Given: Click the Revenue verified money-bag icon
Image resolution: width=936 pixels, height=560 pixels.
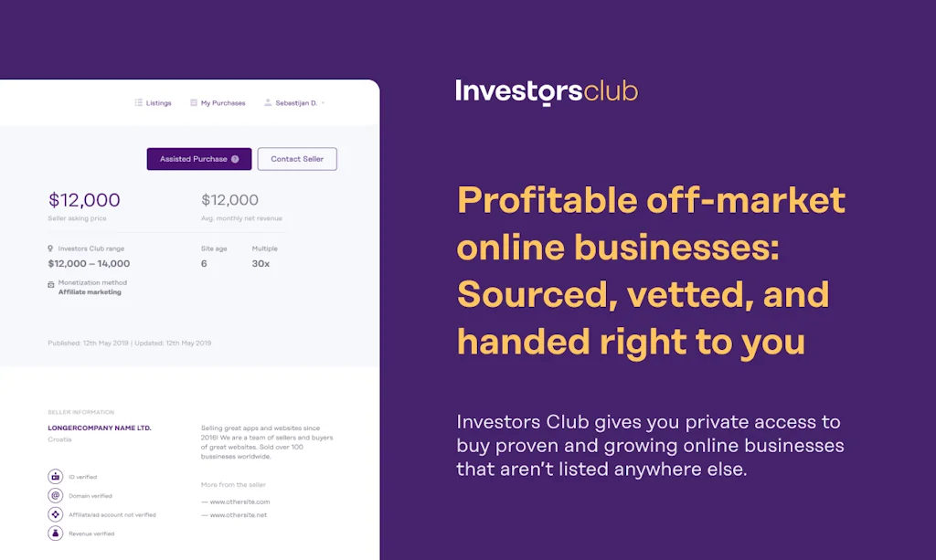Looking at the screenshot, I should (55, 534).
